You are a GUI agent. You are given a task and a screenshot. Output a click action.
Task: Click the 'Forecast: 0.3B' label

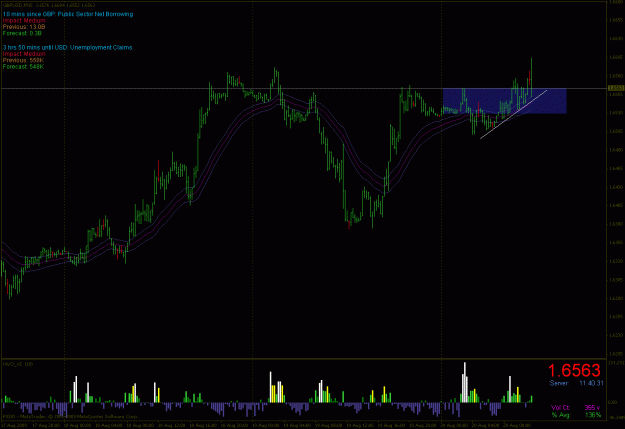[22, 33]
